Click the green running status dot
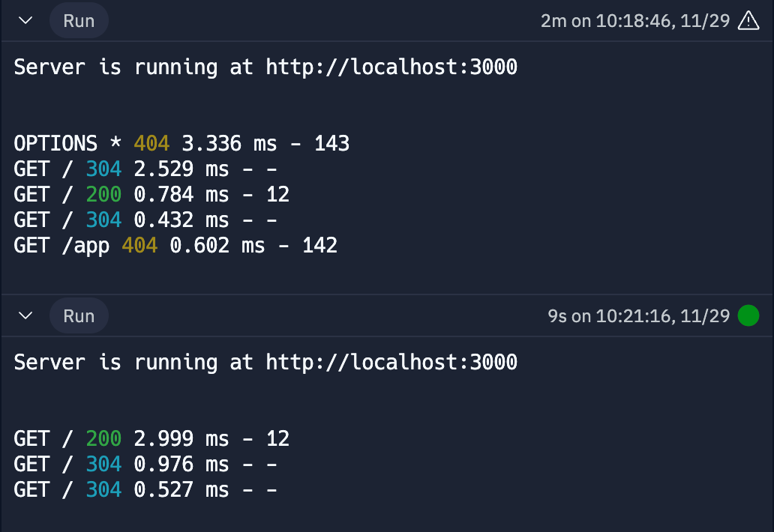This screenshot has height=532, width=774. pos(748,315)
